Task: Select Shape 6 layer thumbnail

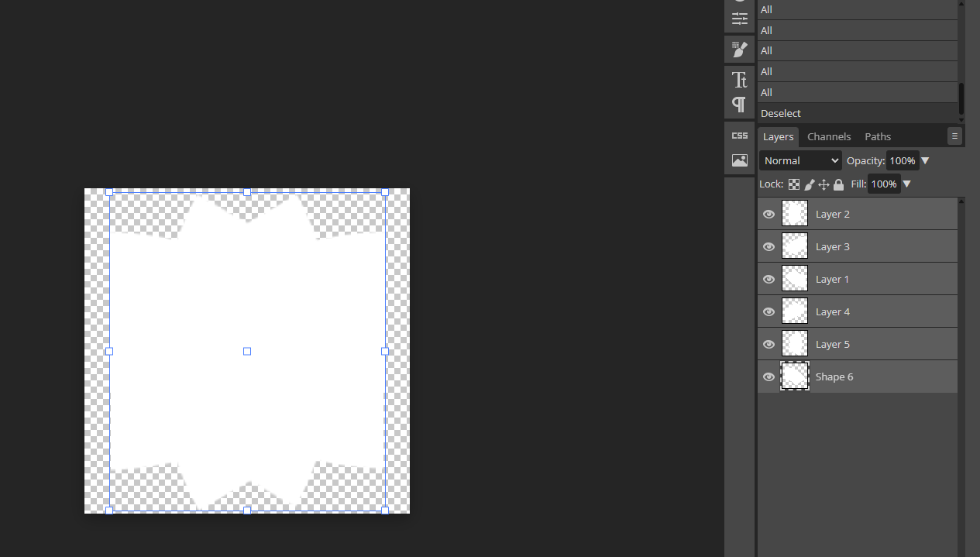Action: point(795,376)
